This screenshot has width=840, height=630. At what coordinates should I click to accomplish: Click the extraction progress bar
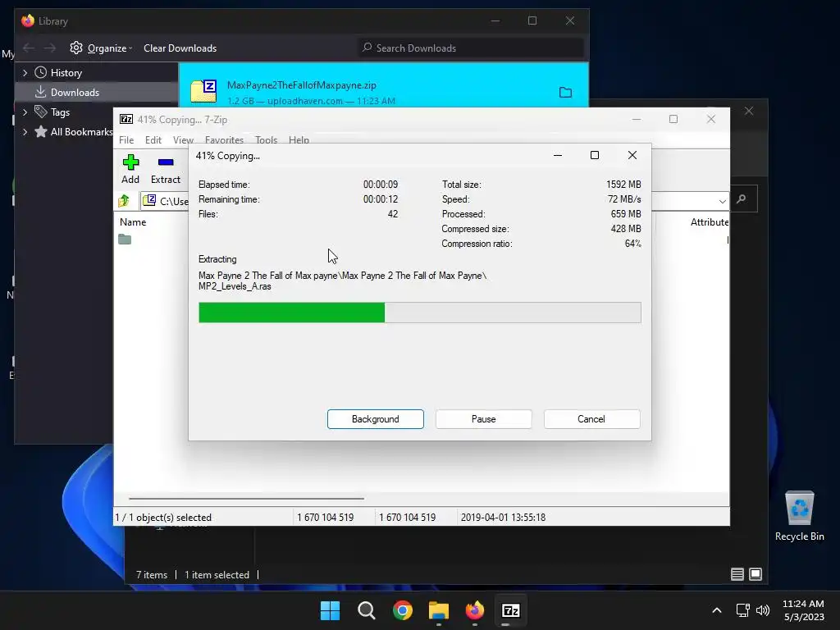[x=419, y=313]
